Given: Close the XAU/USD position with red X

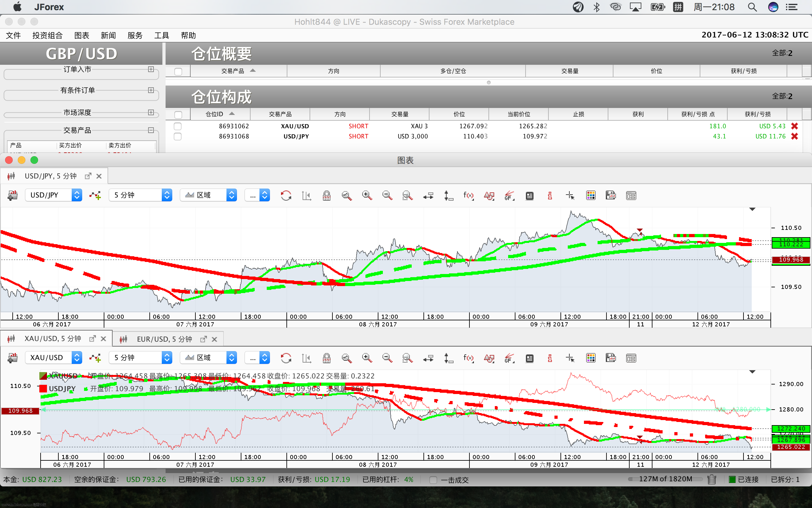Looking at the screenshot, I should (x=794, y=126).
